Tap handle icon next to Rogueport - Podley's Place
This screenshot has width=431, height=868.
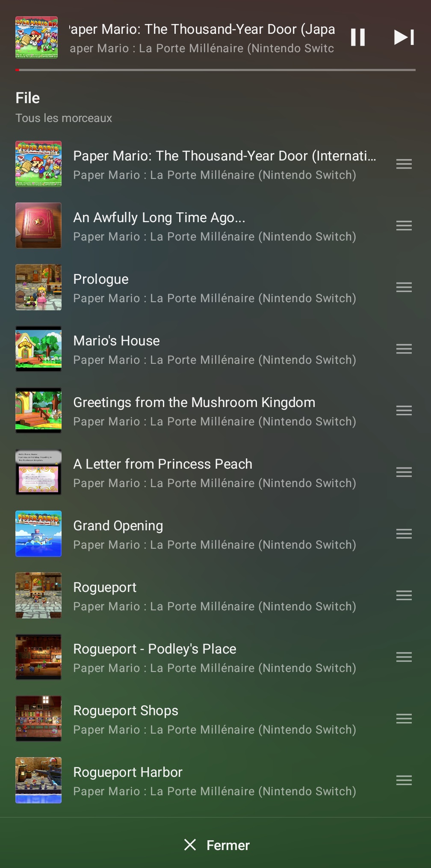[404, 657]
